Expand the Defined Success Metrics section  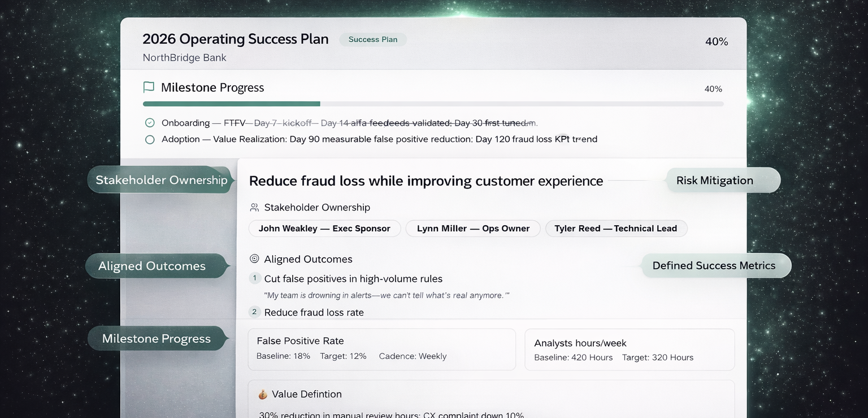coord(715,265)
